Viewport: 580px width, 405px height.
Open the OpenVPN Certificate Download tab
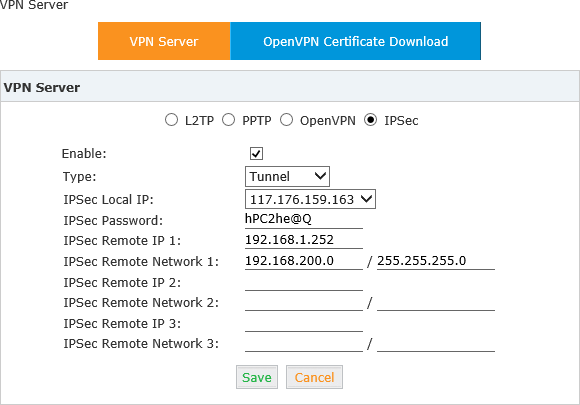tap(355, 41)
